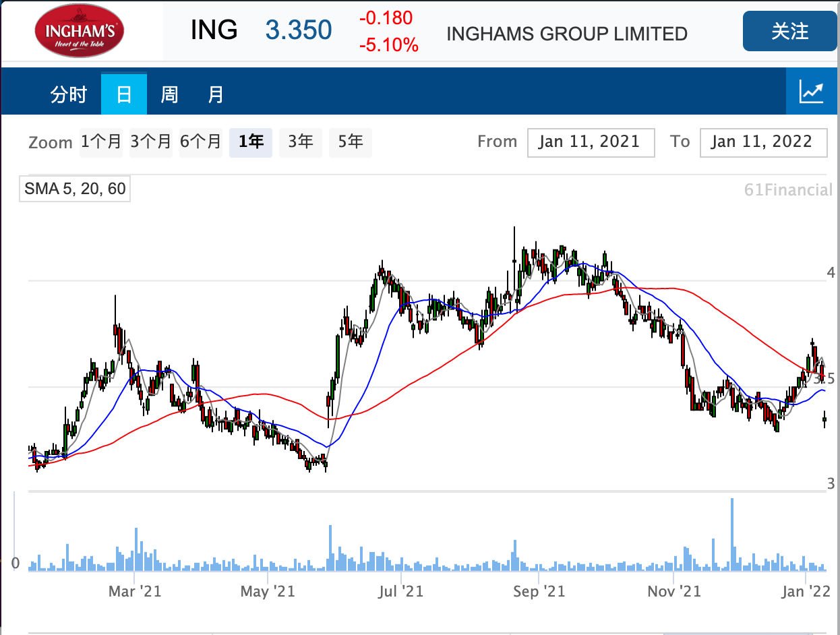Click the ING ticker symbol
This screenshot has height=635, width=840.
pyautogui.click(x=214, y=30)
